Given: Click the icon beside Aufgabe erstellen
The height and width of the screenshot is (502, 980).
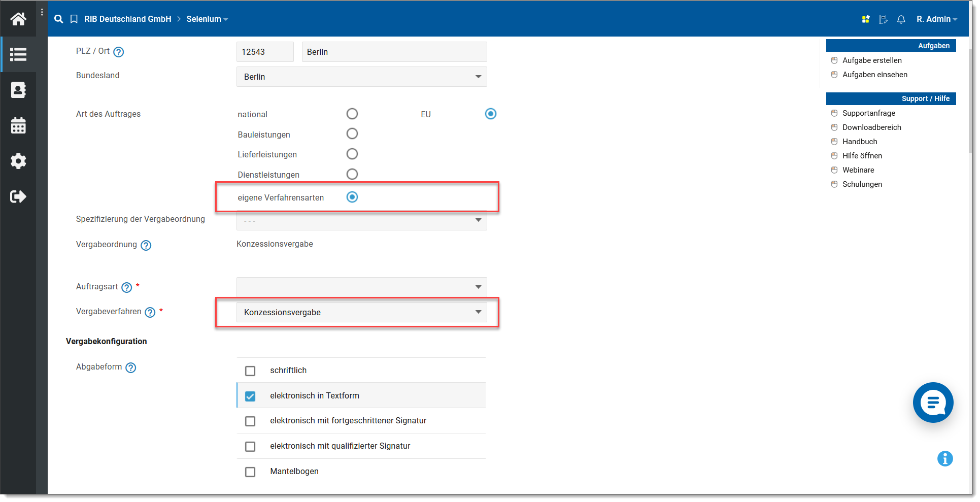Looking at the screenshot, I should click(x=834, y=60).
